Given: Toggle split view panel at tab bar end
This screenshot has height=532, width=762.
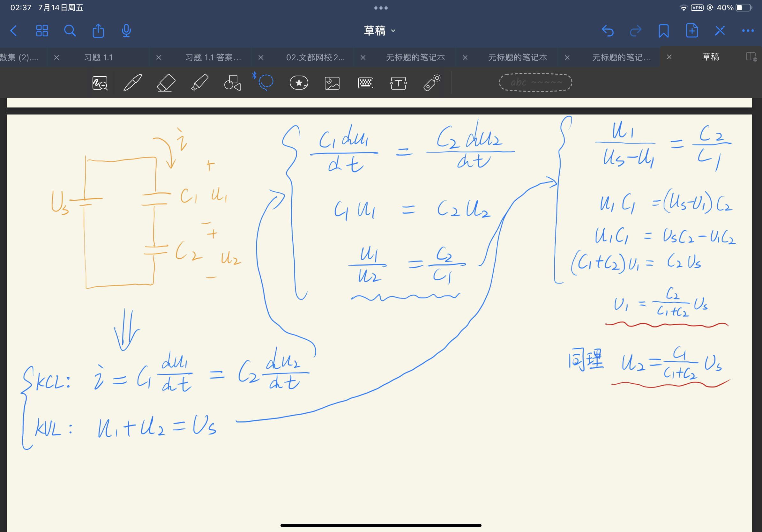Looking at the screenshot, I should (x=751, y=57).
